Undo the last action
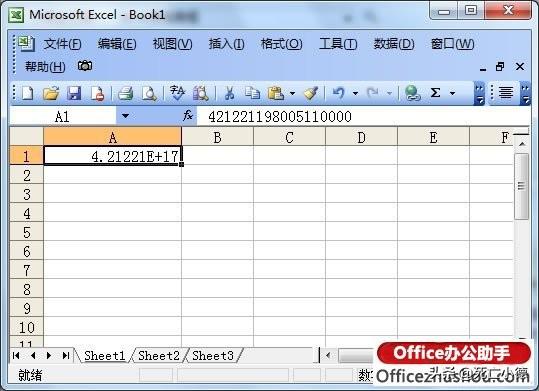 (339, 93)
